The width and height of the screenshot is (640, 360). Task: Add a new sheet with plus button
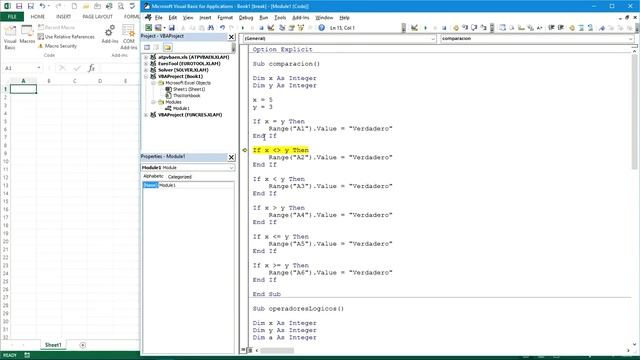(82, 345)
